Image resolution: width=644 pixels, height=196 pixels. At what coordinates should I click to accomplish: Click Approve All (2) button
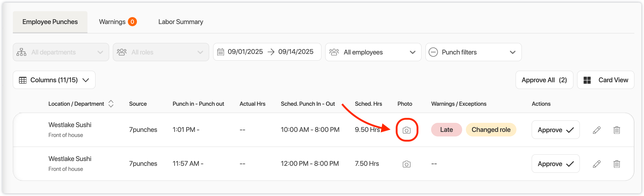point(544,80)
